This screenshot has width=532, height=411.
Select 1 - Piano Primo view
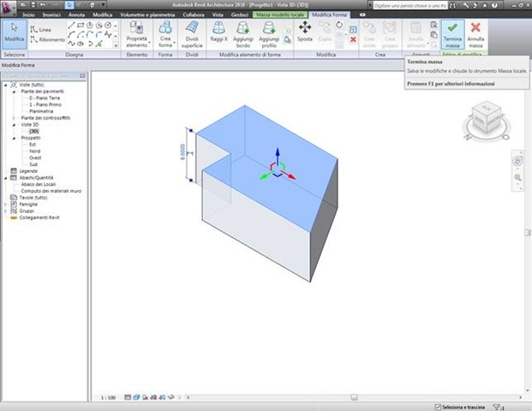point(45,104)
